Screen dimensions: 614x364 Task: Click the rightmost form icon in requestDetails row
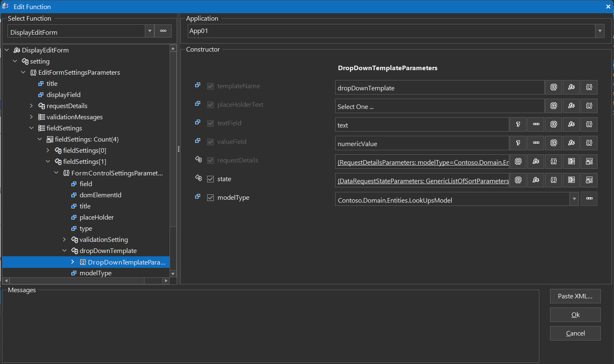coord(589,162)
